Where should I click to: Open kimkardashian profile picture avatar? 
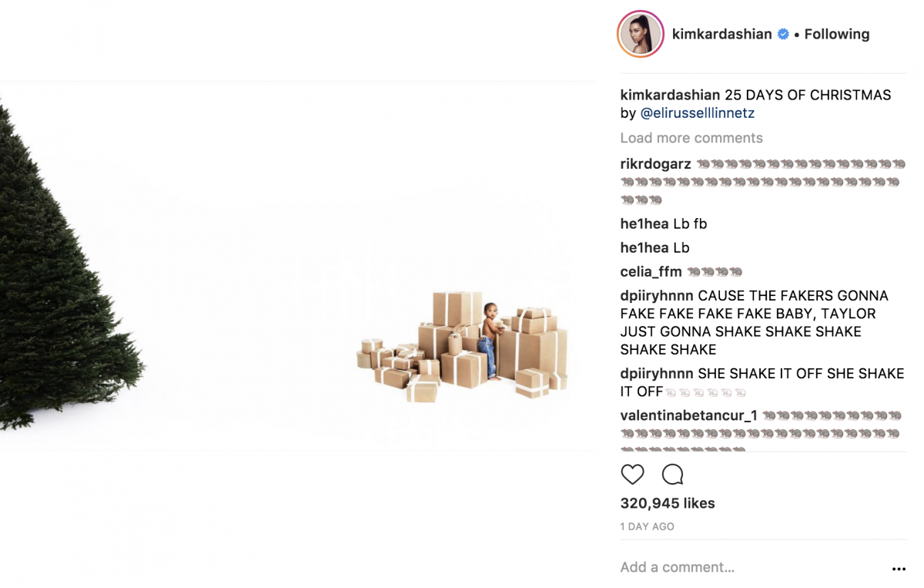point(641,34)
